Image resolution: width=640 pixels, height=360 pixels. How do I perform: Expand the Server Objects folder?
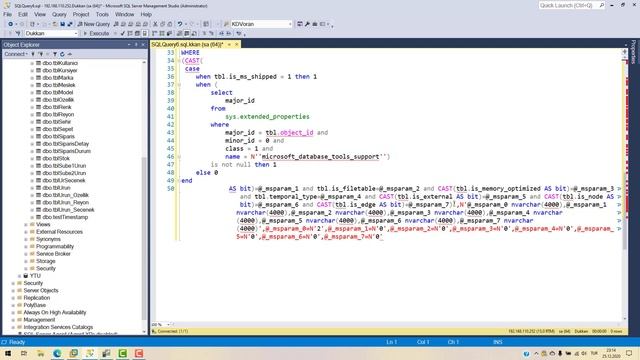point(13,291)
